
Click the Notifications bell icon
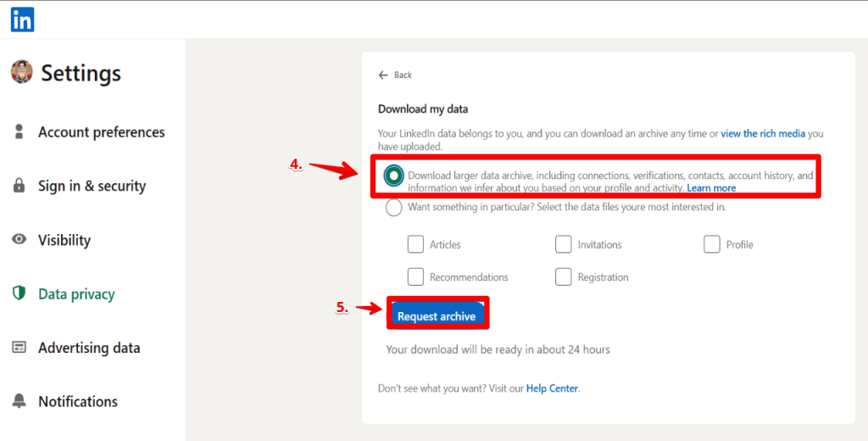(19, 400)
